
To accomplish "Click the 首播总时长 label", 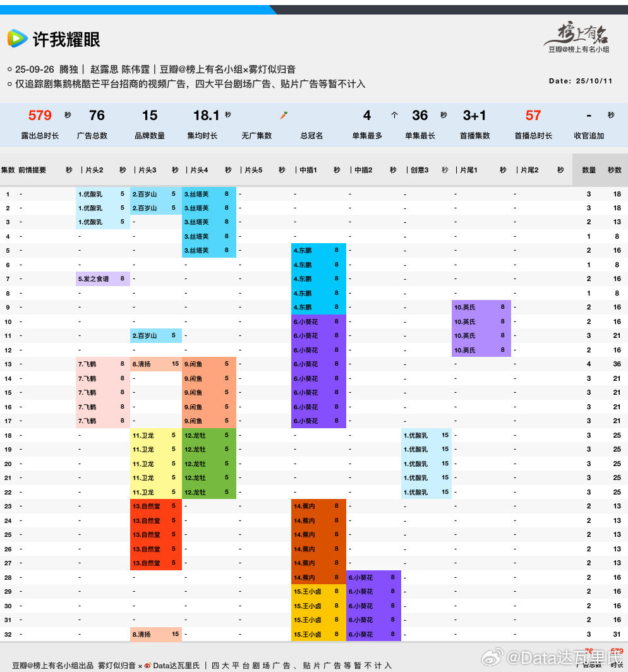I will tap(533, 136).
